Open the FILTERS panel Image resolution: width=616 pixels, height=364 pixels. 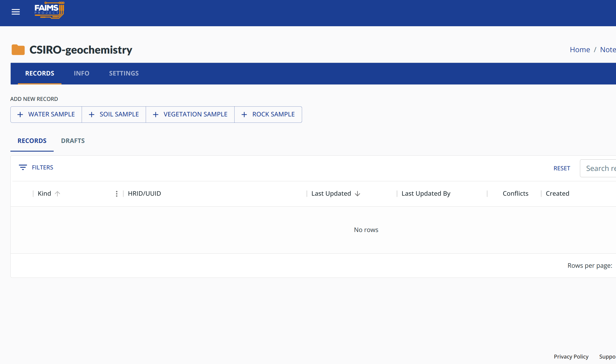pyautogui.click(x=36, y=167)
